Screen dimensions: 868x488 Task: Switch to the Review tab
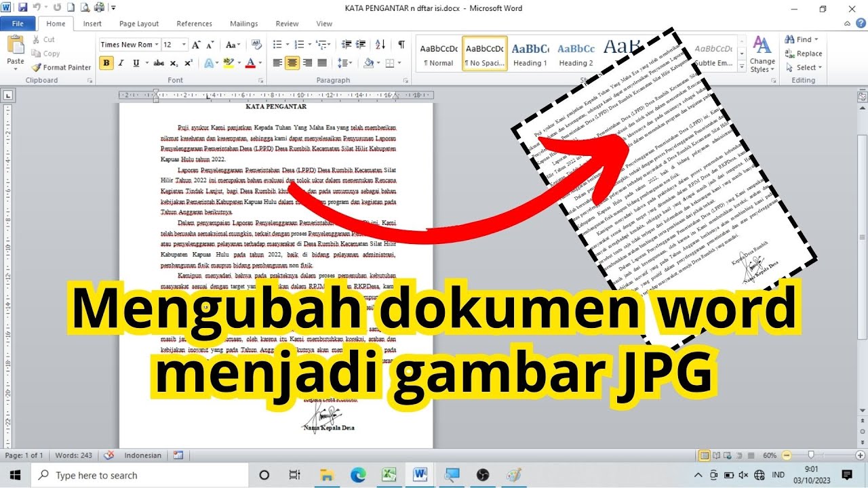pos(287,24)
